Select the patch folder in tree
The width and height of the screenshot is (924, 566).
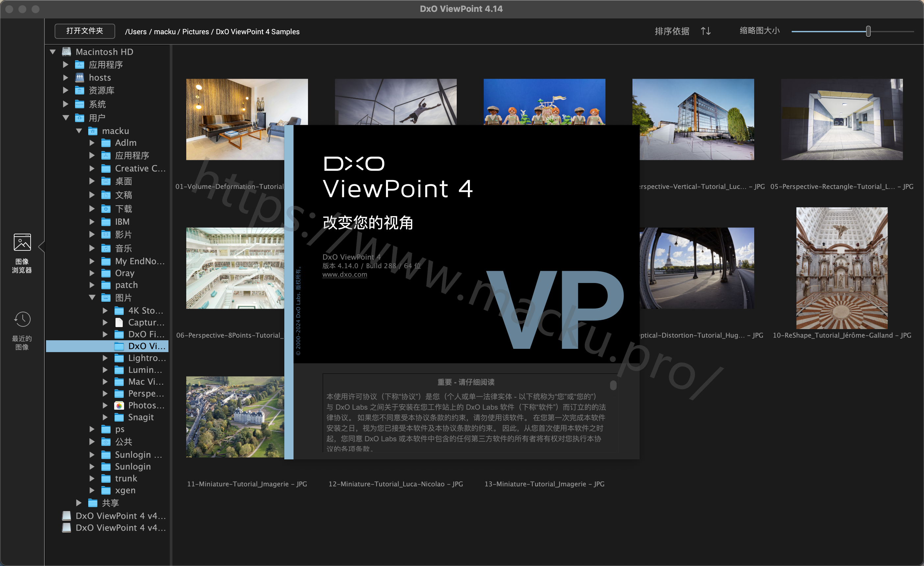pyautogui.click(x=126, y=285)
